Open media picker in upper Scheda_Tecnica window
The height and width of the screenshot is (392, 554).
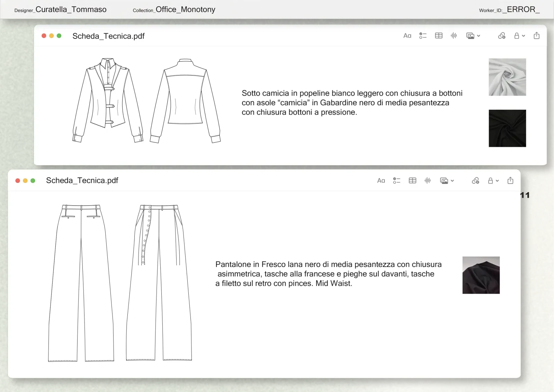tap(470, 36)
